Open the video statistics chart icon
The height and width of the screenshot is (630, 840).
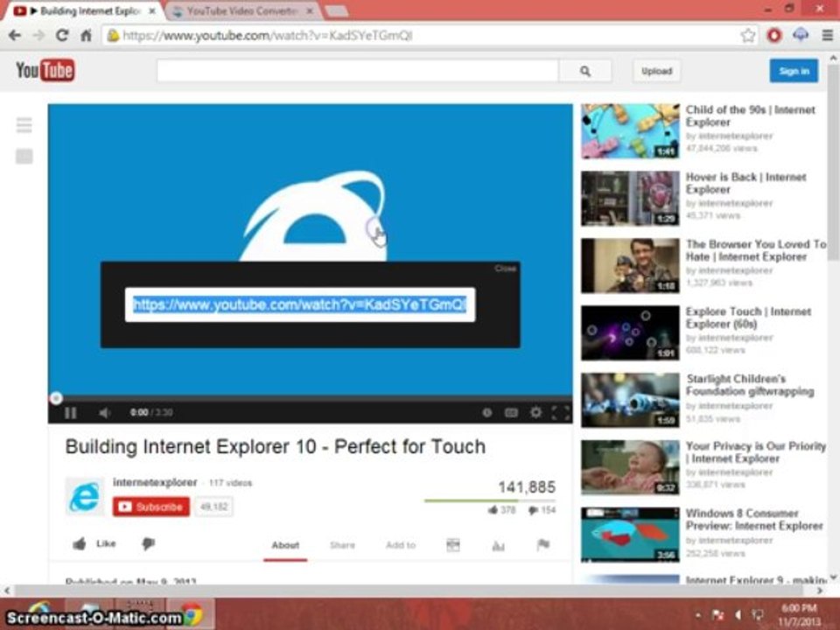coord(498,545)
